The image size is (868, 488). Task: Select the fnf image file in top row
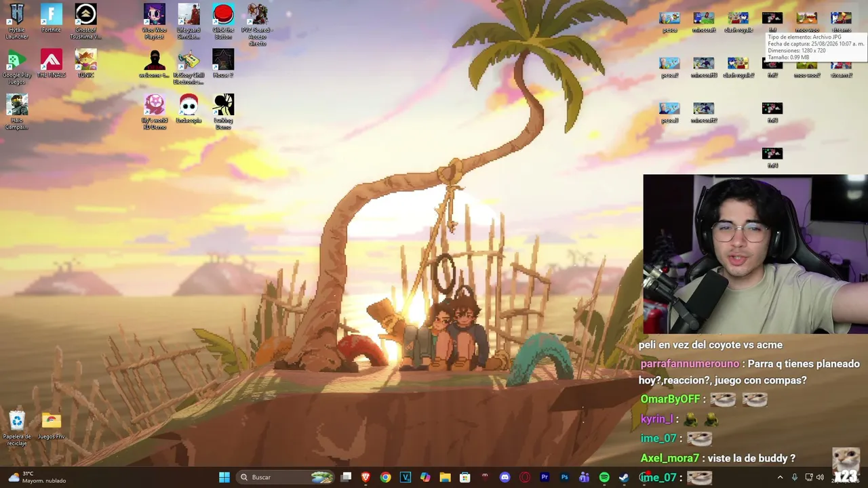pyautogui.click(x=772, y=22)
